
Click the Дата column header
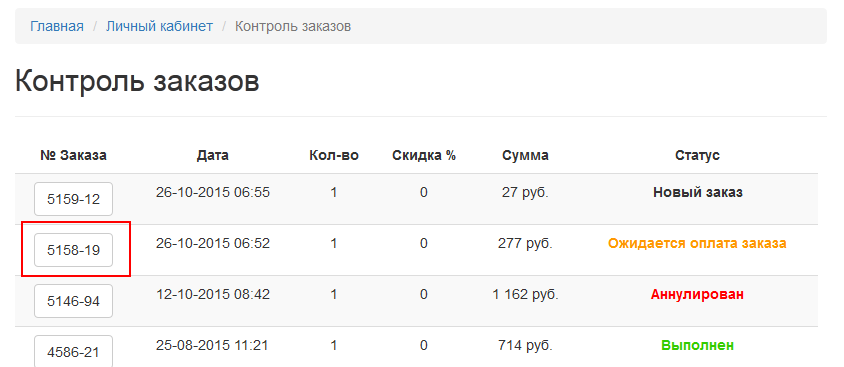pyautogui.click(x=213, y=156)
